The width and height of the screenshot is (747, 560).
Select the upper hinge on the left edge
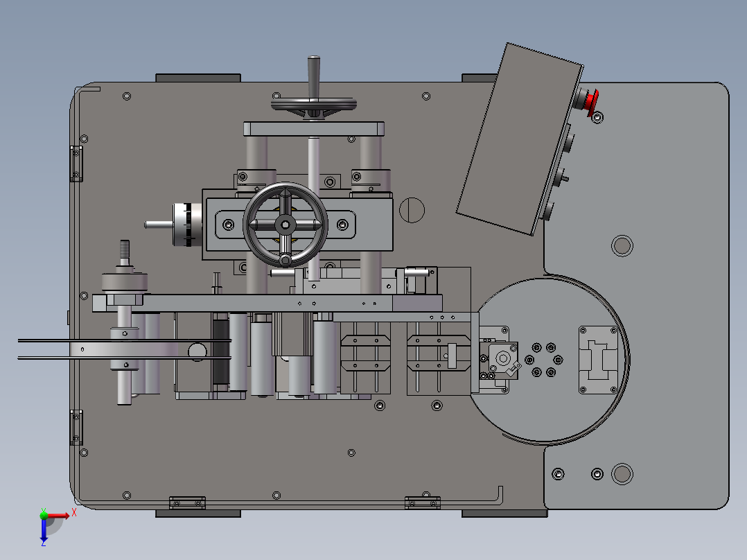click(x=76, y=164)
